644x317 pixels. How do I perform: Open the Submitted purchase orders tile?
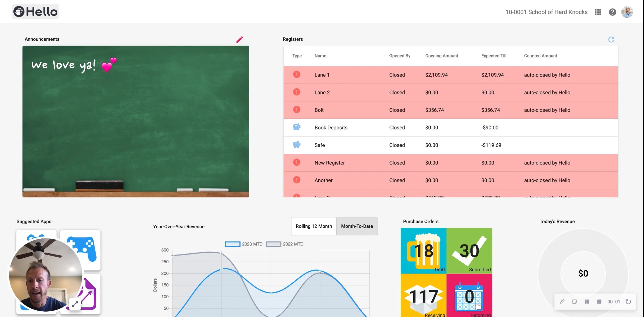coord(470,251)
